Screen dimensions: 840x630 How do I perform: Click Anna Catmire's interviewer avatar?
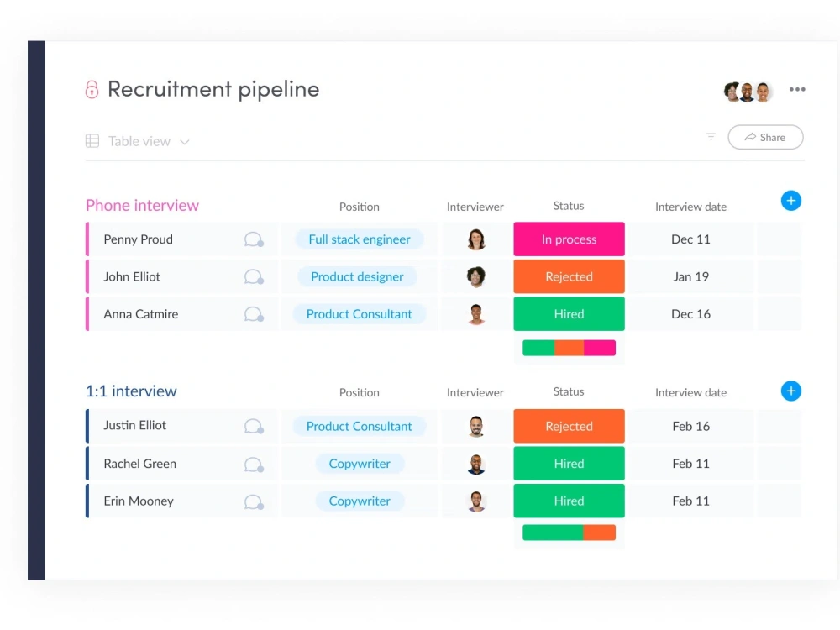pyautogui.click(x=475, y=314)
